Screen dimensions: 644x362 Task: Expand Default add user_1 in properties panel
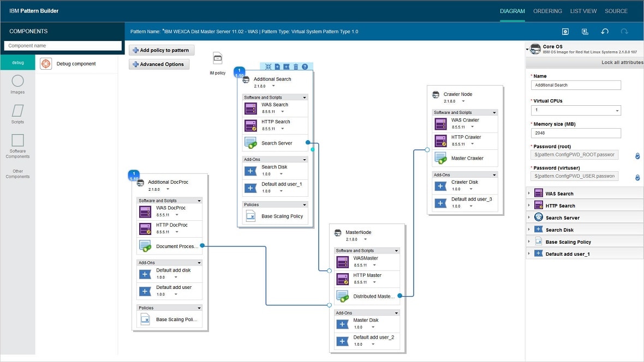529,254
